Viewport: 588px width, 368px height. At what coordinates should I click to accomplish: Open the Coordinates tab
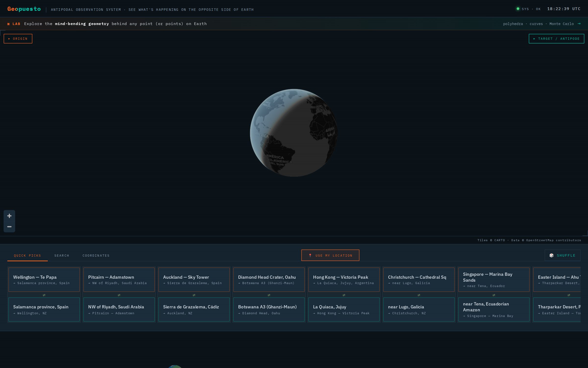click(x=96, y=256)
